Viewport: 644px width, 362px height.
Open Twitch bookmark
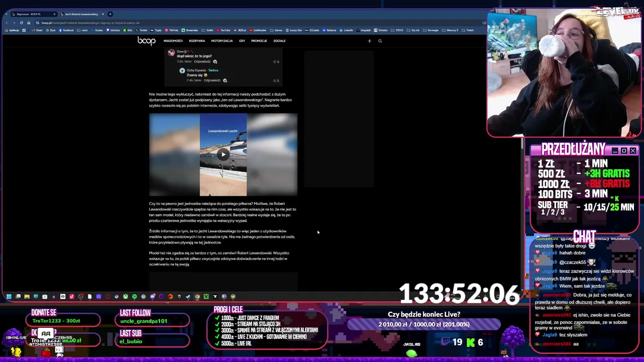[x=467, y=30]
